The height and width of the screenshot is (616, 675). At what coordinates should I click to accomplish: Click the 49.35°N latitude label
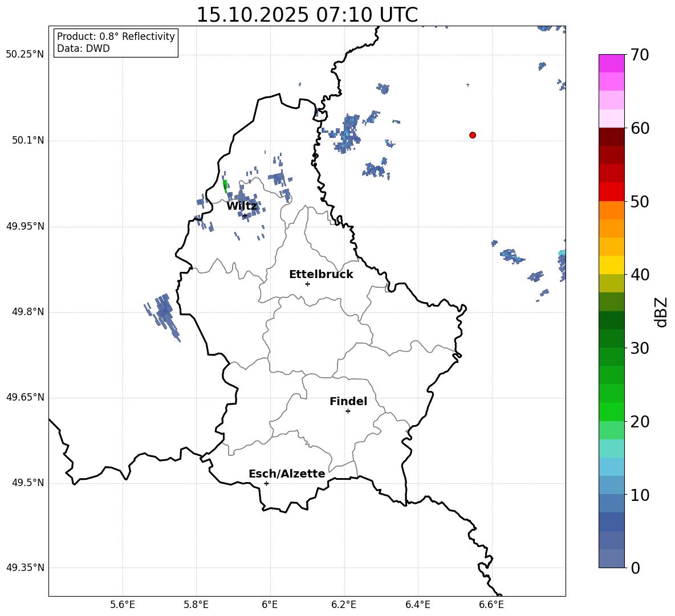(x=25, y=568)
